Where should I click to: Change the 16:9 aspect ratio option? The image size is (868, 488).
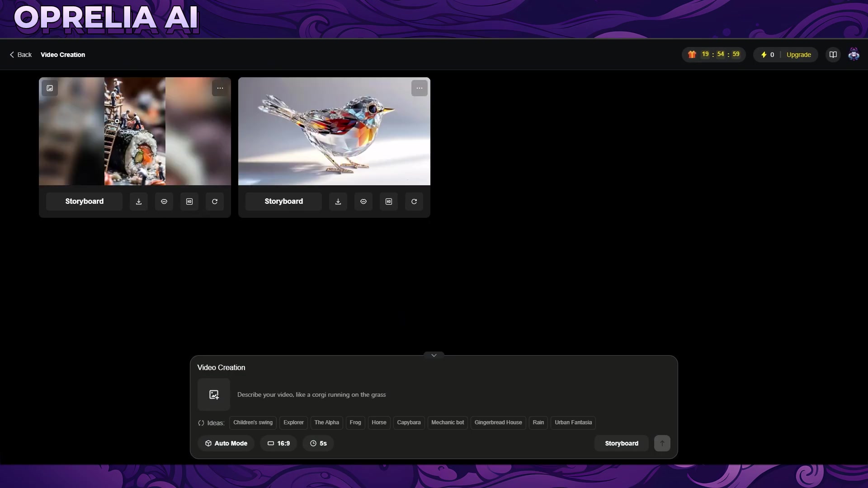coord(278,443)
